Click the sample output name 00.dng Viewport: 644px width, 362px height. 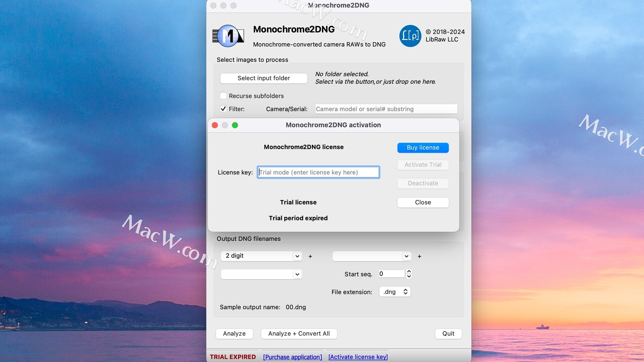[x=296, y=307]
